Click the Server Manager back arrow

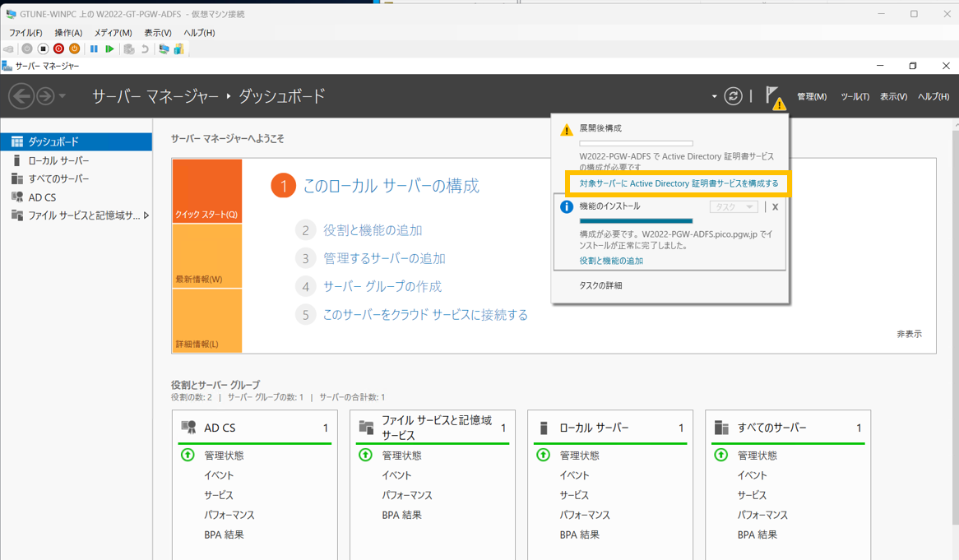(x=21, y=96)
